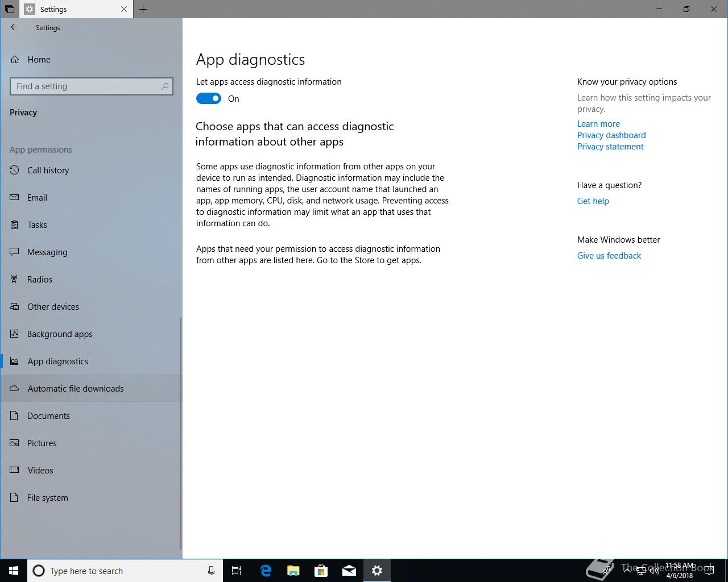
Task: Open Background apps settings
Action: (x=91, y=334)
